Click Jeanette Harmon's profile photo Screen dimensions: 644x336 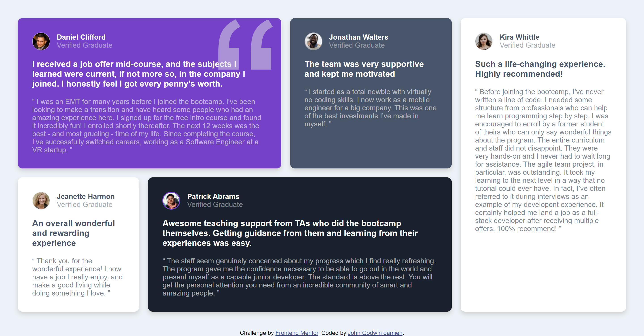click(x=41, y=200)
